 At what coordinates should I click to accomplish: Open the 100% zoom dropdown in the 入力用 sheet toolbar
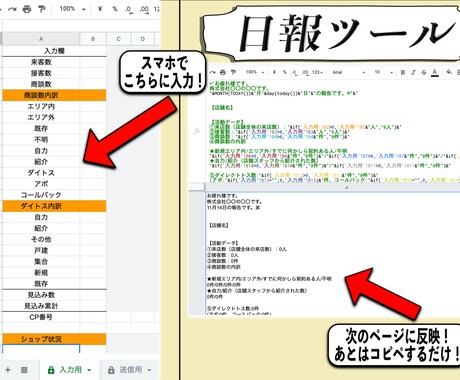(x=73, y=9)
